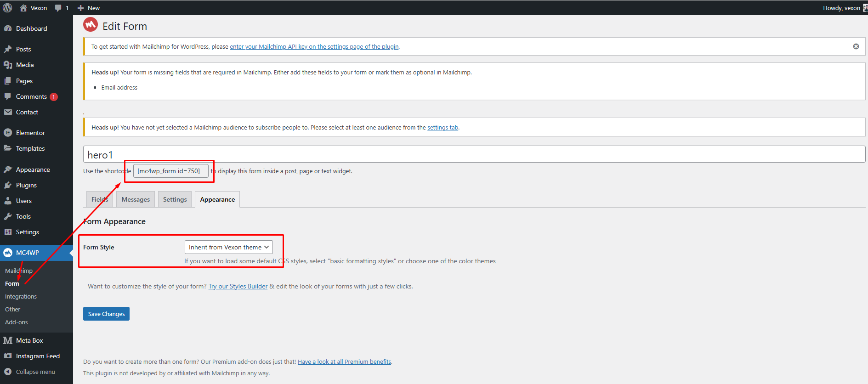868x384 pixels.
Task: Click the Users person icon
Action: click(8, 201)
